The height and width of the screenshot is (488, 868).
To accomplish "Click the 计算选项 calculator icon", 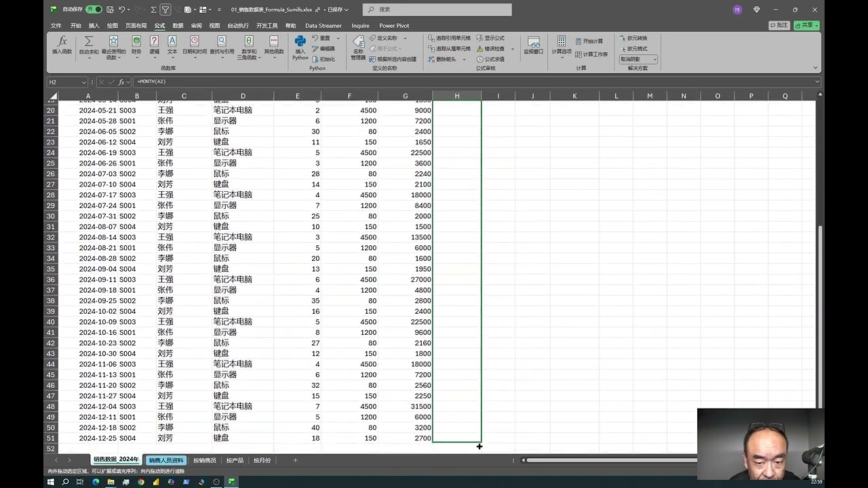I will coord(561,41).
